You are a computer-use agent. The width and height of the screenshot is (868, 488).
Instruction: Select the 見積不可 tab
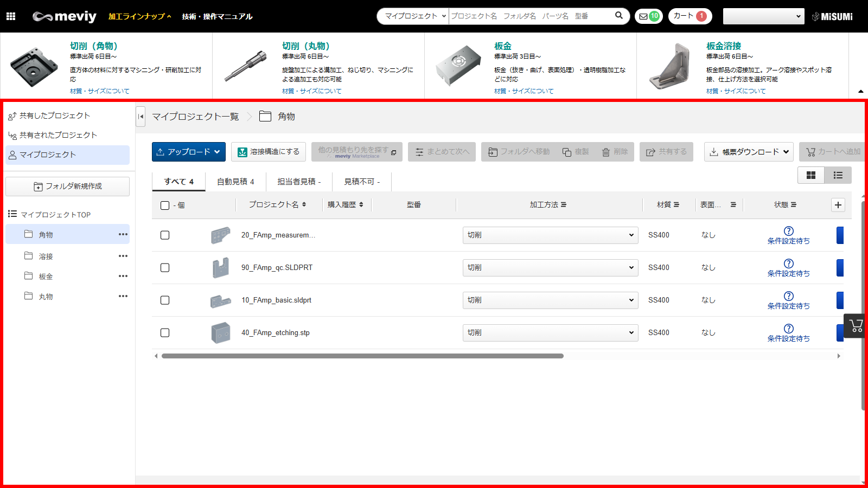pos(362,182)
